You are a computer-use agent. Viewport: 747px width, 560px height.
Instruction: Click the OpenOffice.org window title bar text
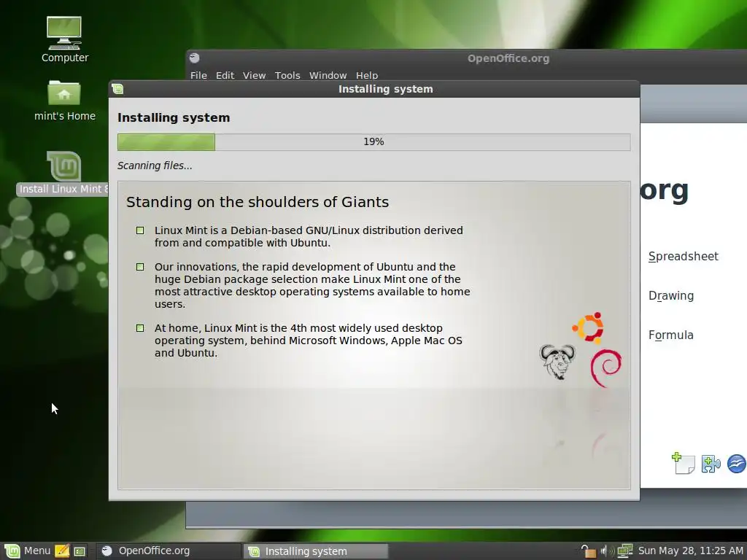pos(508,58)
